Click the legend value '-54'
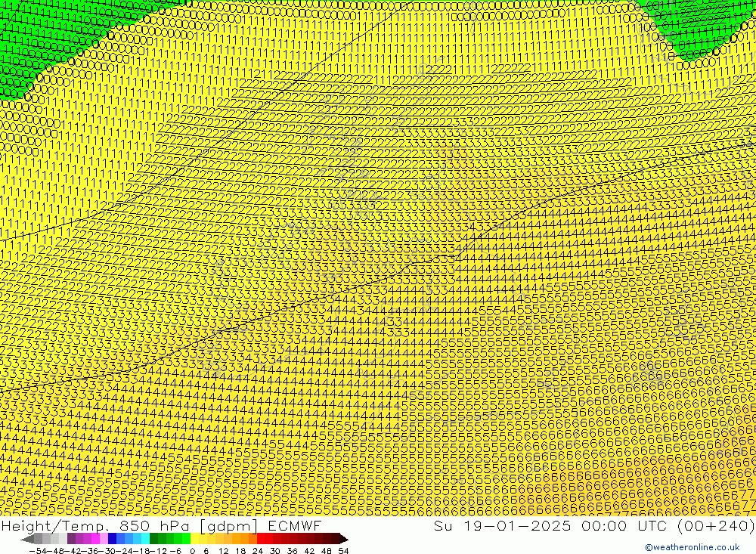Viewport: 756px width, 554px height. point(38,551)
